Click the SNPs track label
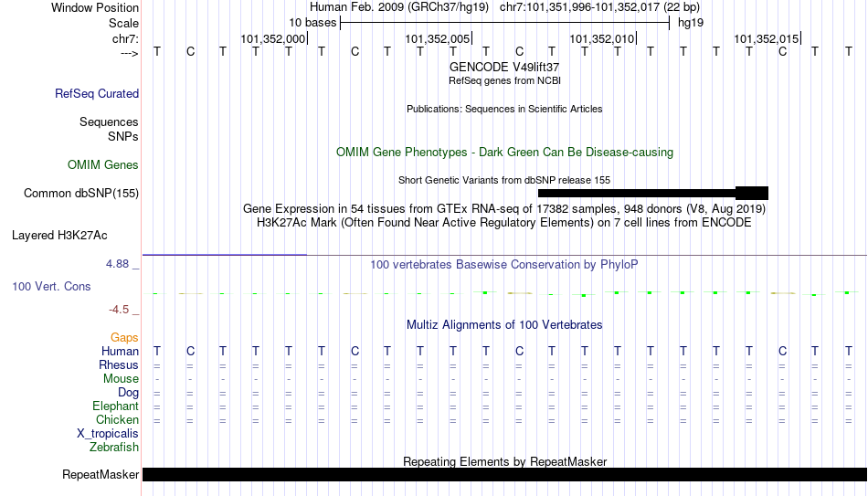The image size is (868, 496). click(123, 137)
